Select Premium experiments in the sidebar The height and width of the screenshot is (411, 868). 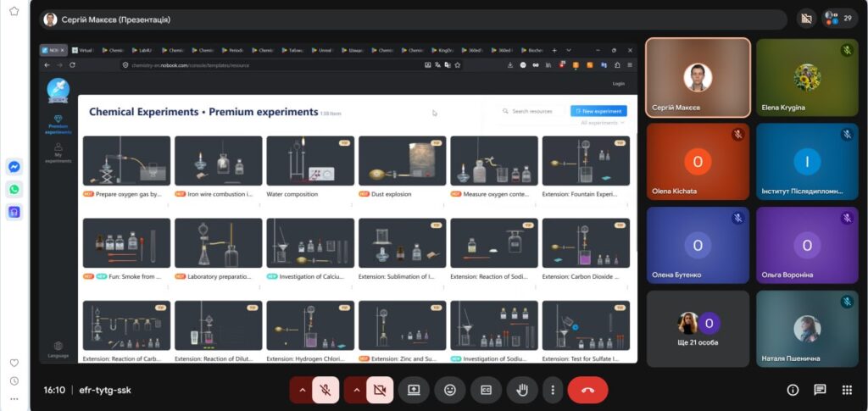(58, 125)
